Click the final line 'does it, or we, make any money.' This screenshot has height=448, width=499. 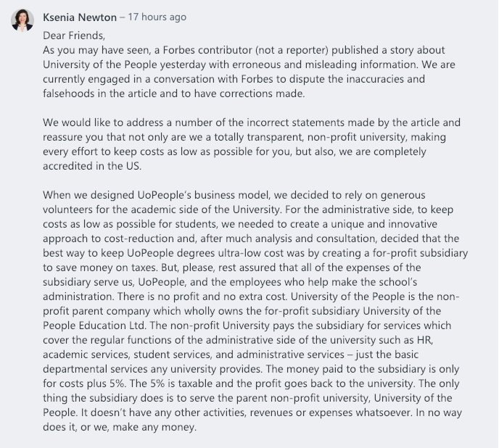click(120, 427)
